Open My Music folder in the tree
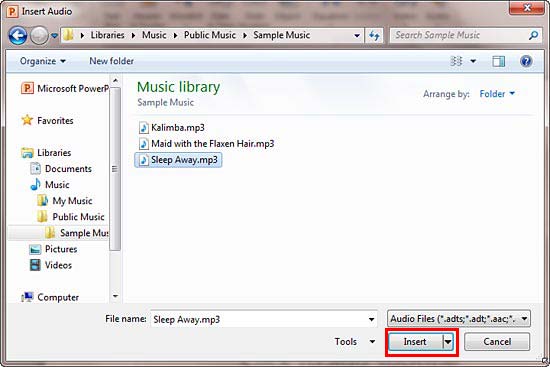 tap(65, 201)
